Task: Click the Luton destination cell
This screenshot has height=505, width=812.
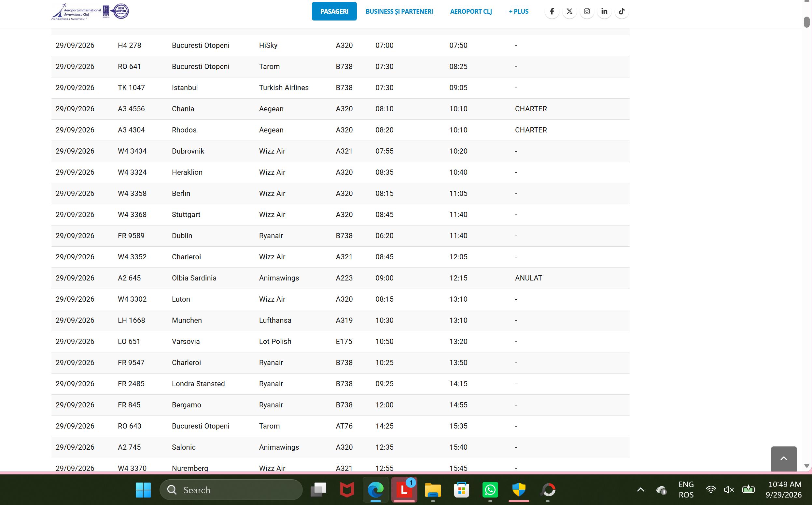Action: click(181, 299)
